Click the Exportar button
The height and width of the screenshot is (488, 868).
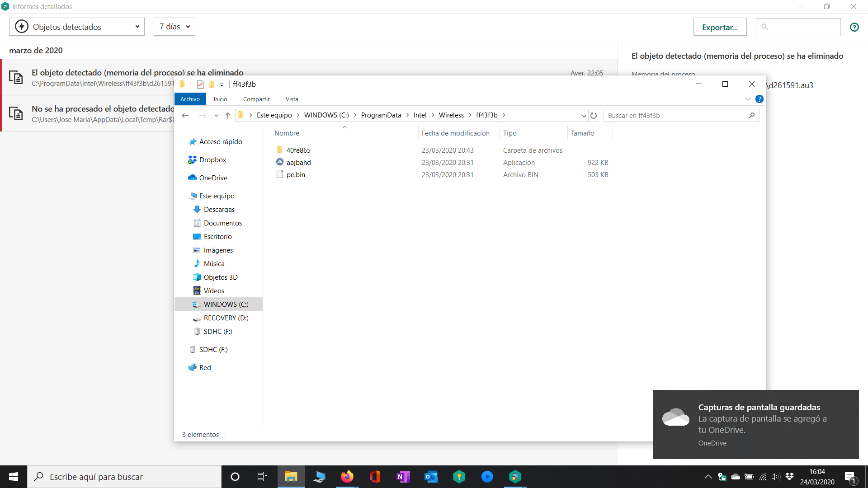coord(720,27)
